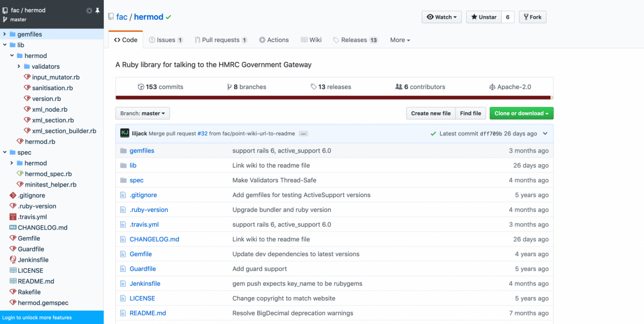The width and height of the screenshot is (644, 324).
Task: Expand the validators folder in tree
Action: tap(19, 67)
